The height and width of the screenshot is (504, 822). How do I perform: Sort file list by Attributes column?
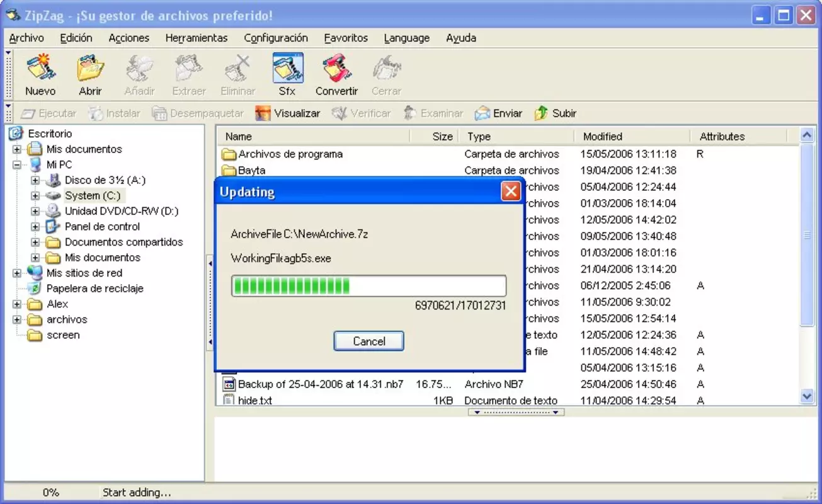click(x=739, y=136)
